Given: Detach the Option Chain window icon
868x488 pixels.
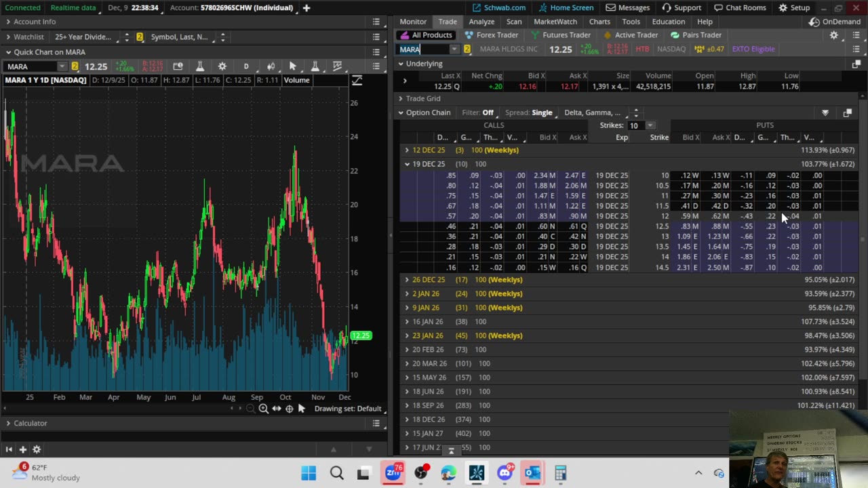Looking at the screenshot, I should (x=847, y=113).
